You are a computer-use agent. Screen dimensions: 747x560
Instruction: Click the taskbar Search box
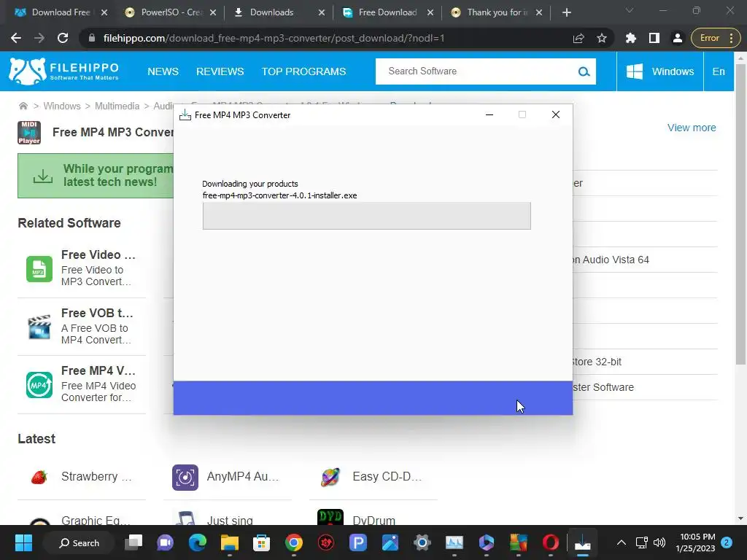coord(79,542)
